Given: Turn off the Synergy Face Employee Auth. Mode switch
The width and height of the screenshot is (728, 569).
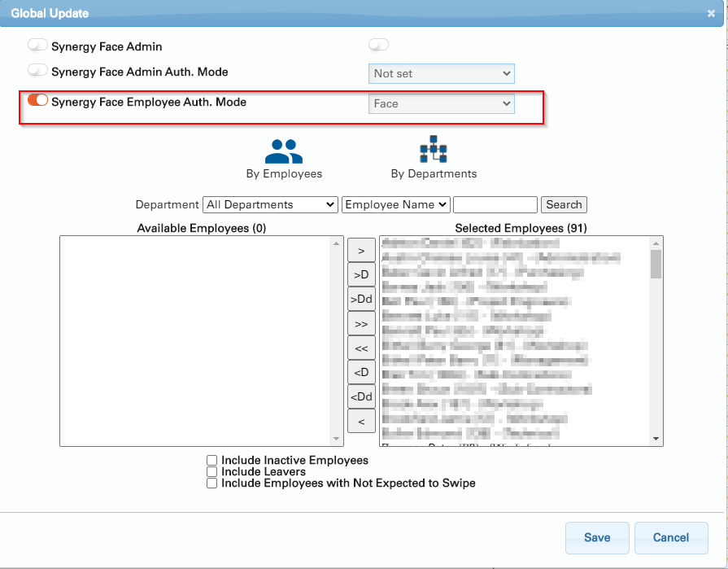Looking at the screenshot, I should [37, 100].
